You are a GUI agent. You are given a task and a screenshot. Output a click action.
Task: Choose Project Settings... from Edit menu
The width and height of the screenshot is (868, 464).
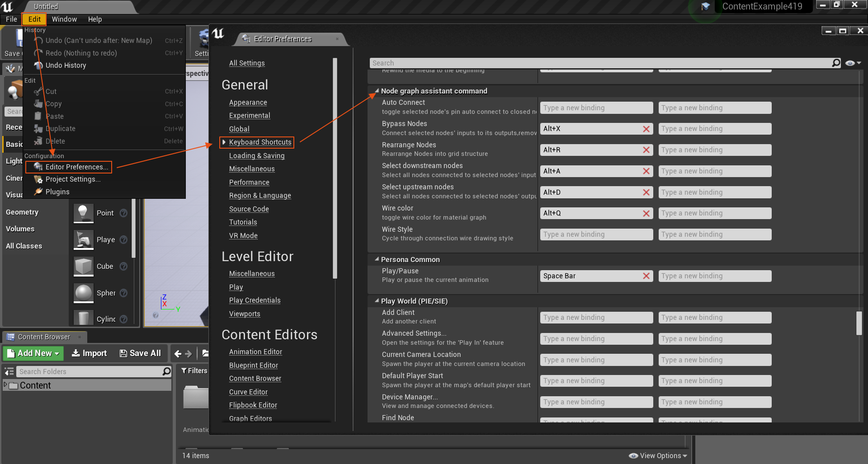(x=73, y=179)
